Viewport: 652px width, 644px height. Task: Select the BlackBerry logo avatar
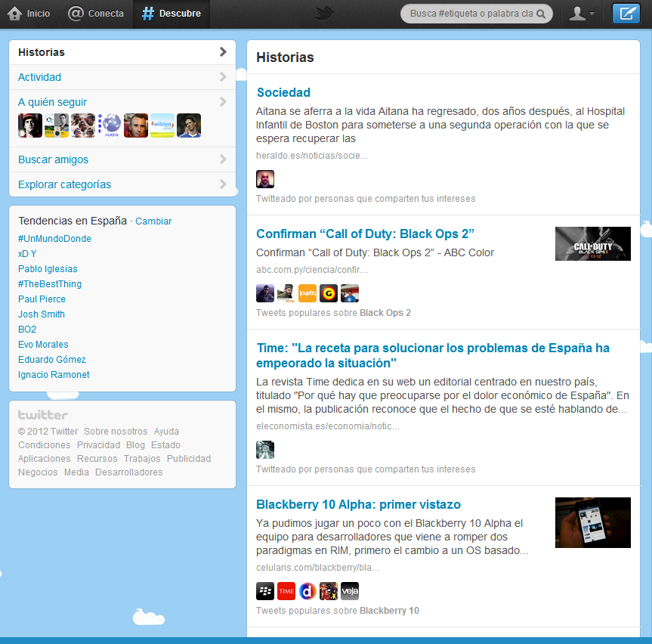[265, 591]
